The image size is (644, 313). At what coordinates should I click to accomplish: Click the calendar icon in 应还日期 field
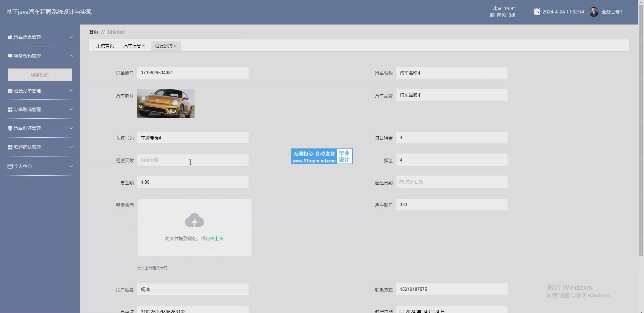(401, 182)
